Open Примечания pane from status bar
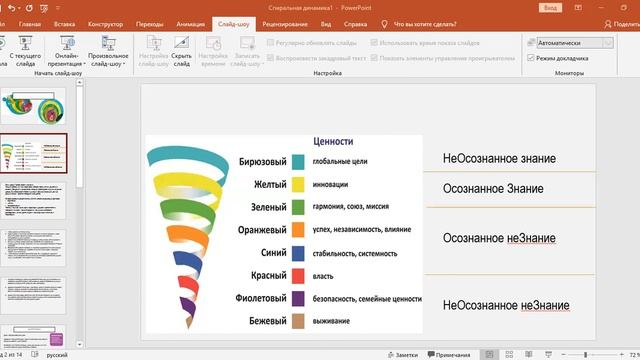The width and height of the screenshot is (640, 360). tap(449, 355)
